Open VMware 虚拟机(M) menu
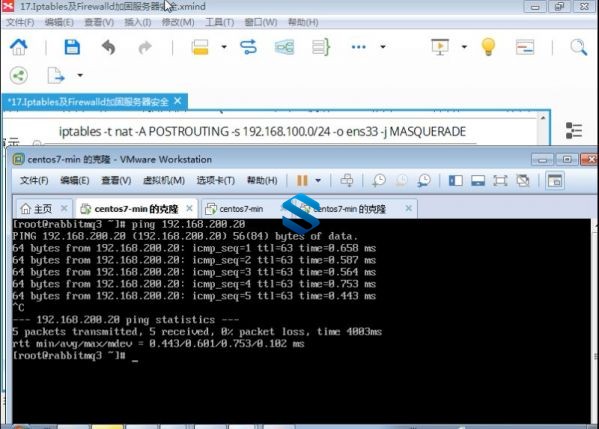The width and height of the screenshot is (599, 429). pos(164,180)
